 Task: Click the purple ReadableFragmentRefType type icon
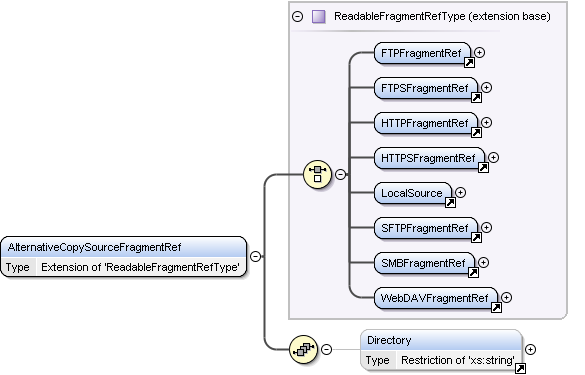tap(318, 16)
